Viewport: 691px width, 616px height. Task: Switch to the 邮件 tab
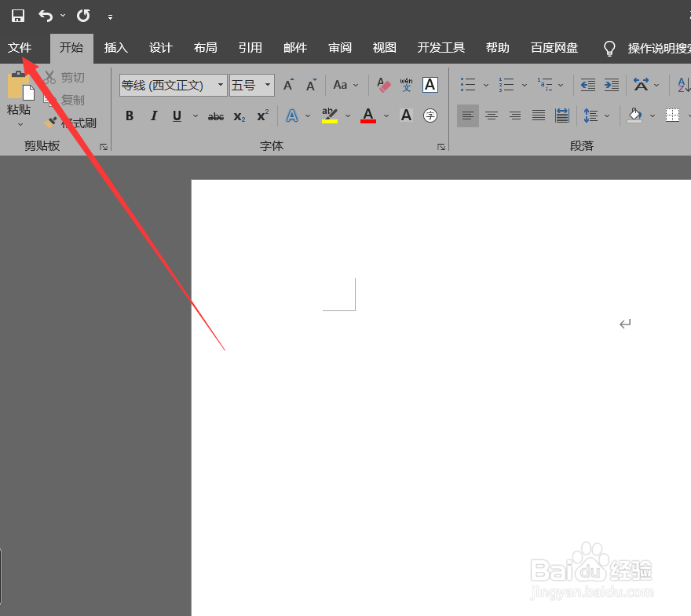coord(294,48)
